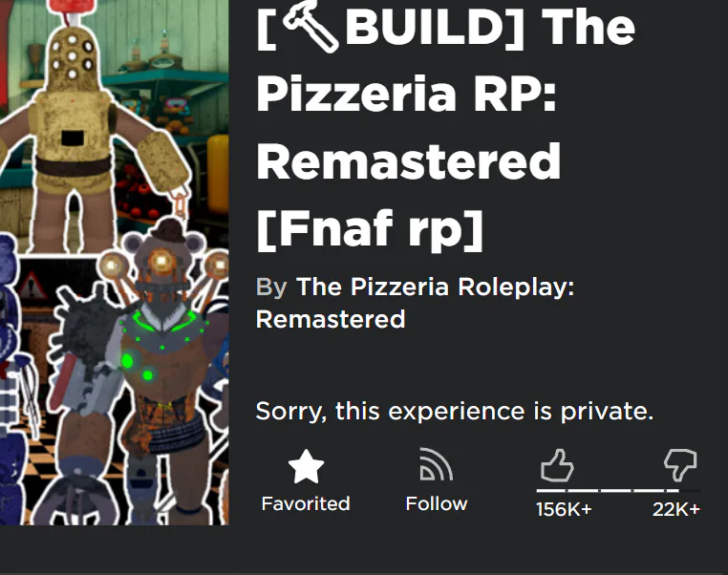Toggle the Favorited label
This screenshot has height=575, width=728.
[x=306, y=503]
